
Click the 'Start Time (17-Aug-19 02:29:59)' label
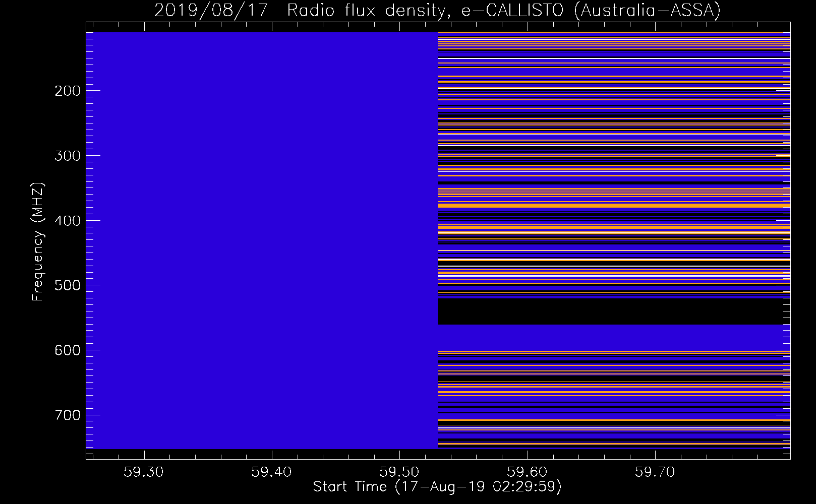[437, 487]
